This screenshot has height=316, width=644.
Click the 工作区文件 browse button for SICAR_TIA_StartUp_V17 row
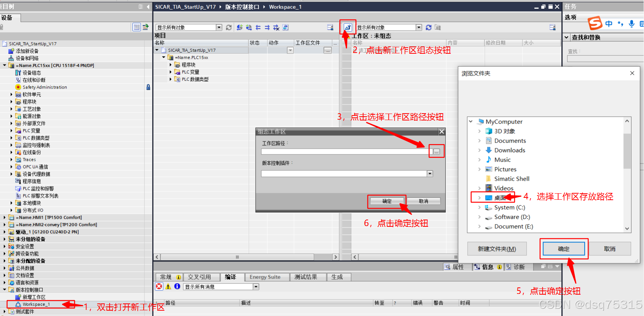point(328,50)
